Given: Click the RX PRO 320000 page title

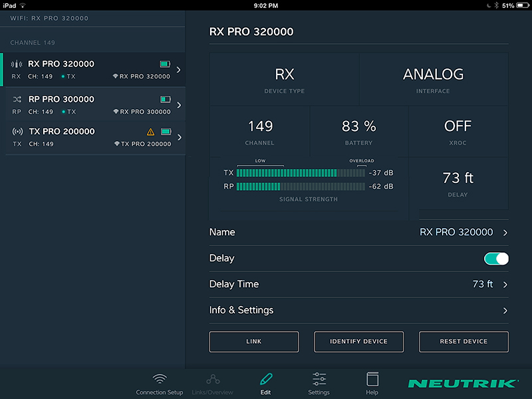Looking at the screenshot, I should point(251,31).
